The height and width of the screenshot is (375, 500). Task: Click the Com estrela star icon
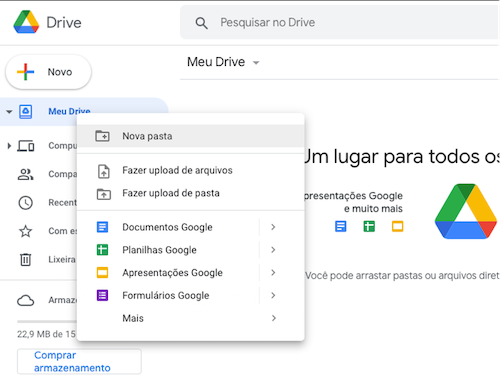(25, 231)
